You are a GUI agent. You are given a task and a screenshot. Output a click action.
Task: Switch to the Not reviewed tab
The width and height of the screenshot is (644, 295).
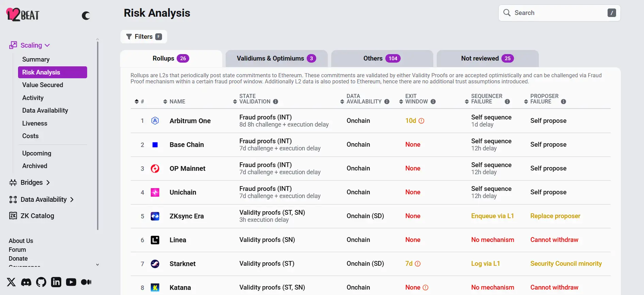[x=487, y=59]
